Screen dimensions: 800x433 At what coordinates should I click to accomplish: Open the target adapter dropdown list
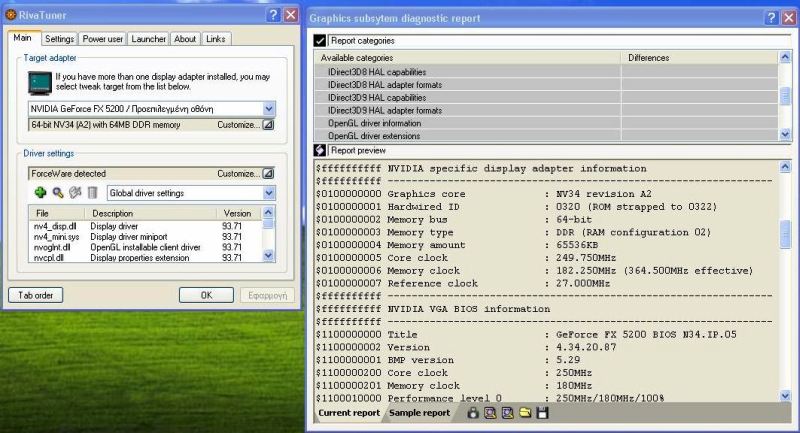(269, 108)
